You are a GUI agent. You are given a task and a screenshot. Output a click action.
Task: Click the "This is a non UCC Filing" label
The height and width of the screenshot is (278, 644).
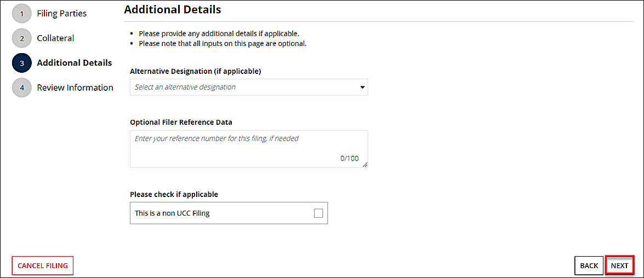pos(172,213)
